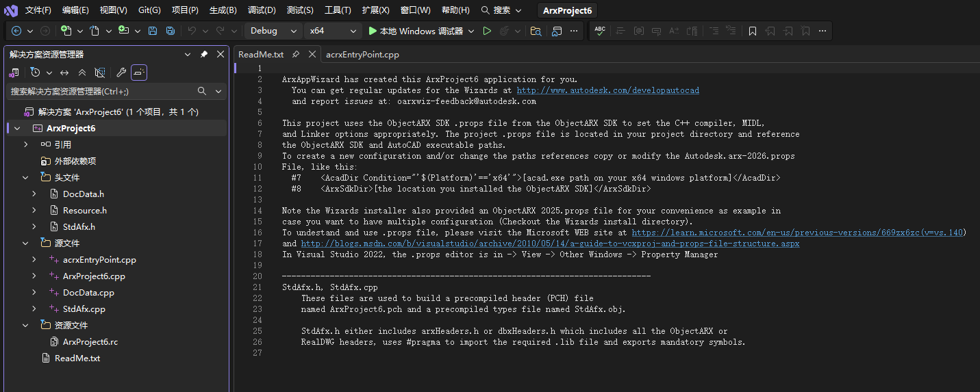980x392 pixels.
Task: Click the pin icon on the ReadMe.txt tab
Action: (296, 55)
